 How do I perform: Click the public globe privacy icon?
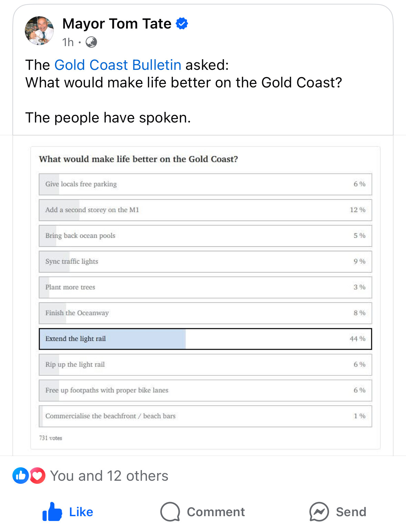(x=91, y=42)
